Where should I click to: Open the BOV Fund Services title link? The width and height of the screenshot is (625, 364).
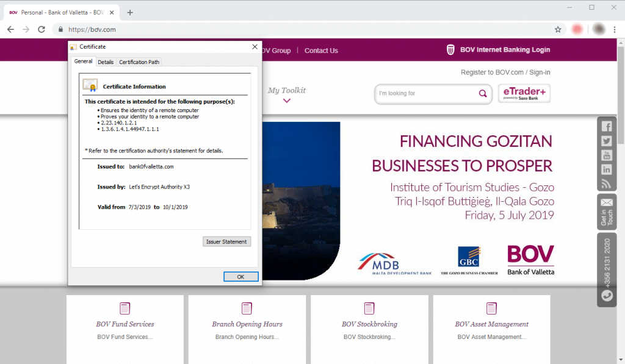(125, 324)
